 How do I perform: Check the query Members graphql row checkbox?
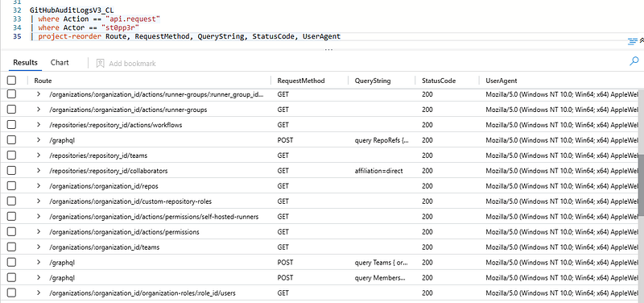pyautogui.click(x=11, y=277)
